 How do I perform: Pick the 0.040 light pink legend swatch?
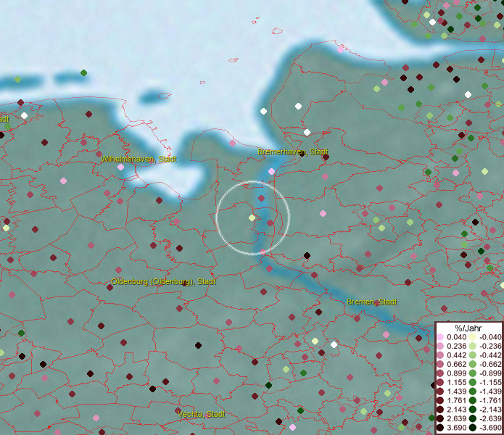point(440,337)
